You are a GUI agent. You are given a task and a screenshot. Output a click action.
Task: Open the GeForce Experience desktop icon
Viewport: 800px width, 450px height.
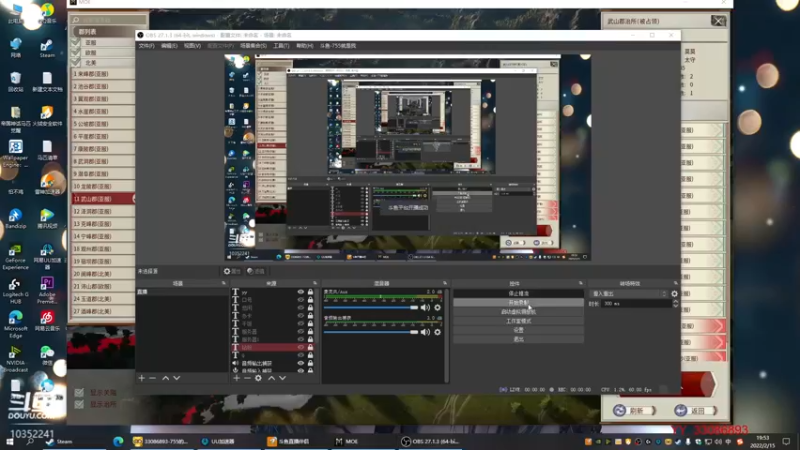coord(15,256)
